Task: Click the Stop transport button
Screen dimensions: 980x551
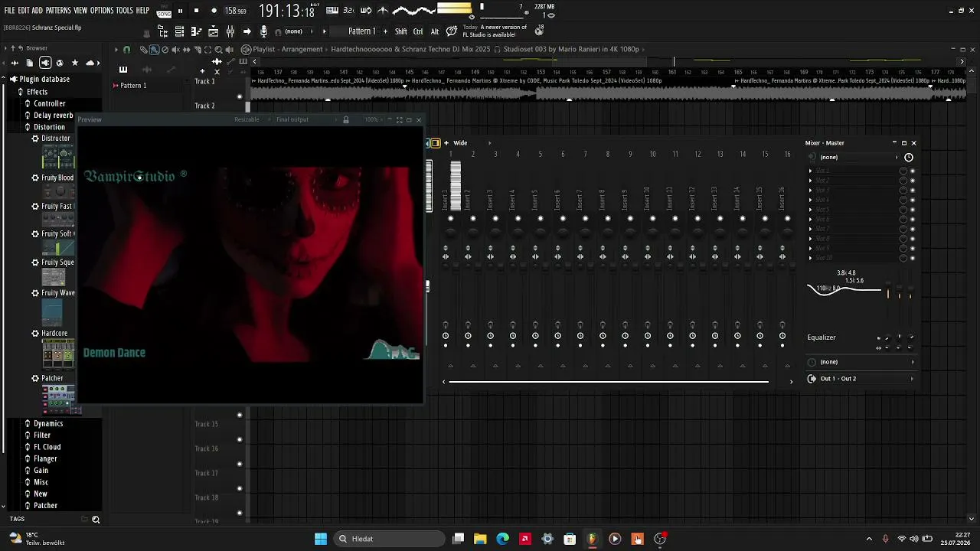Action: (196, 11)
